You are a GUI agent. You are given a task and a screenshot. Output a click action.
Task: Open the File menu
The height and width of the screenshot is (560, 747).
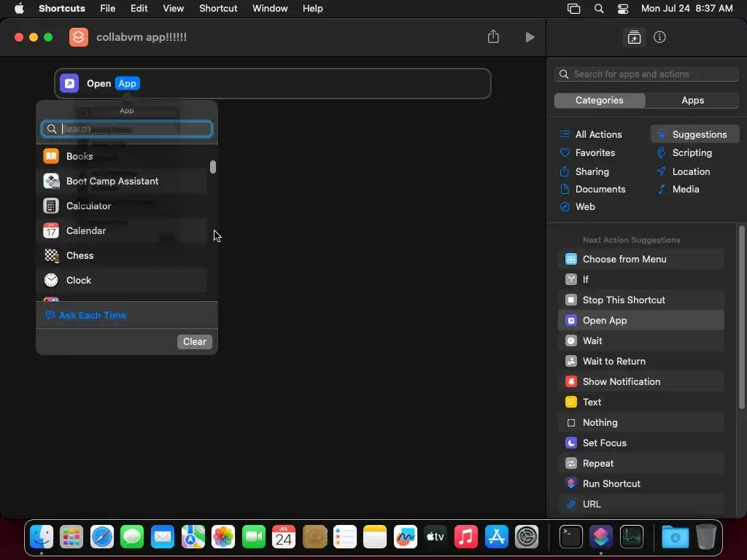coord(108,8)
